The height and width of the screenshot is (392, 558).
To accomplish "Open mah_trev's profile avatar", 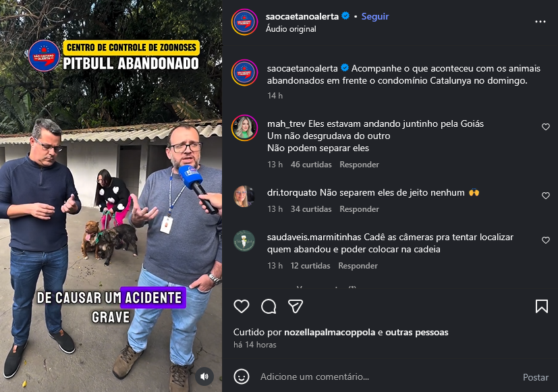I will 244,128.
